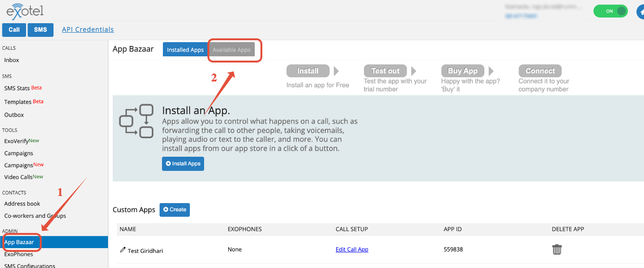Click the NAME column header

coord(128,229)
